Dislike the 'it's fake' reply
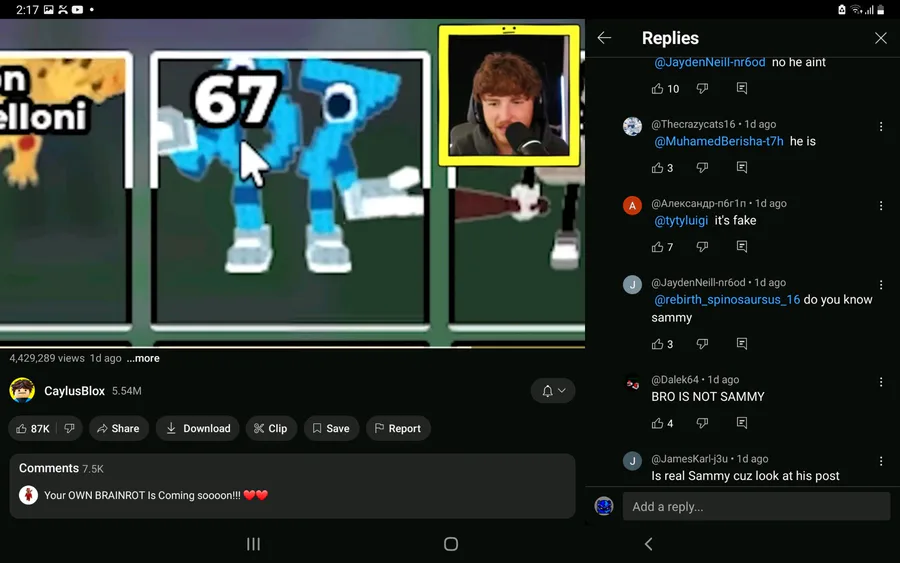The width and height of the screenshot is (900, 563). pyautogui.click(x=702, y=247)
